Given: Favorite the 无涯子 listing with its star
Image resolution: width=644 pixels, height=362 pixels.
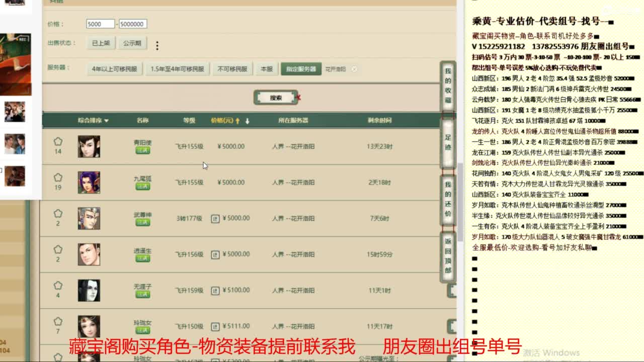Looking at the screenshot, I should click(x=58, y=286).
